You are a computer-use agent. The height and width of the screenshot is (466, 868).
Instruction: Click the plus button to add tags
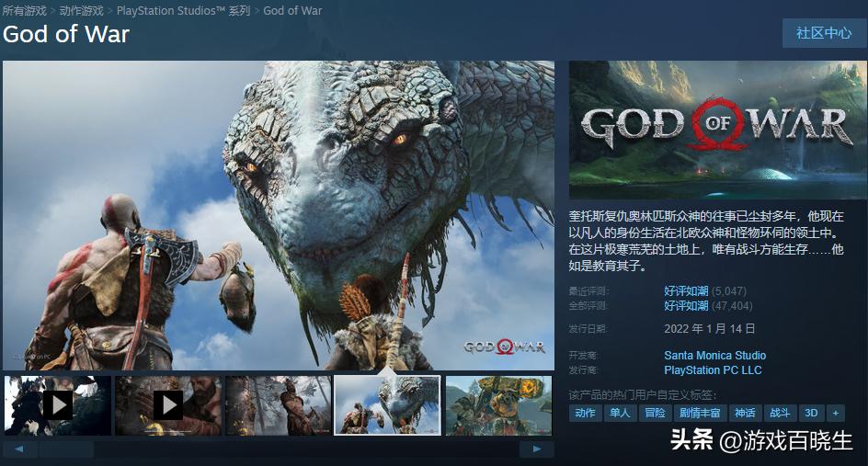pos(835,413)
